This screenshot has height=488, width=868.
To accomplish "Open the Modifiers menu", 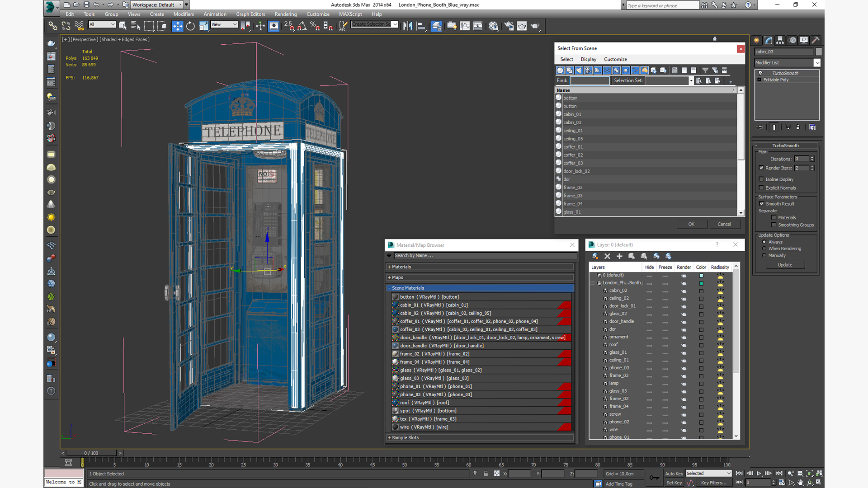I will 184,14.
